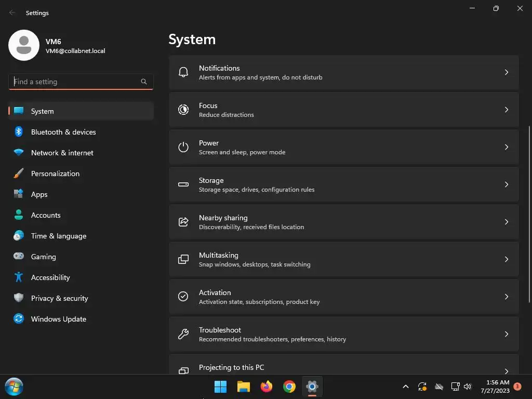This screenshot has height=399, width=532.
Task: Click the Storage drive icon
Action: point(183,184)
